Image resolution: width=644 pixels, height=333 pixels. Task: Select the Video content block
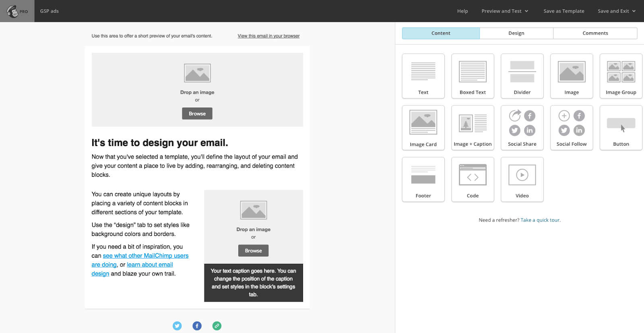522,180
